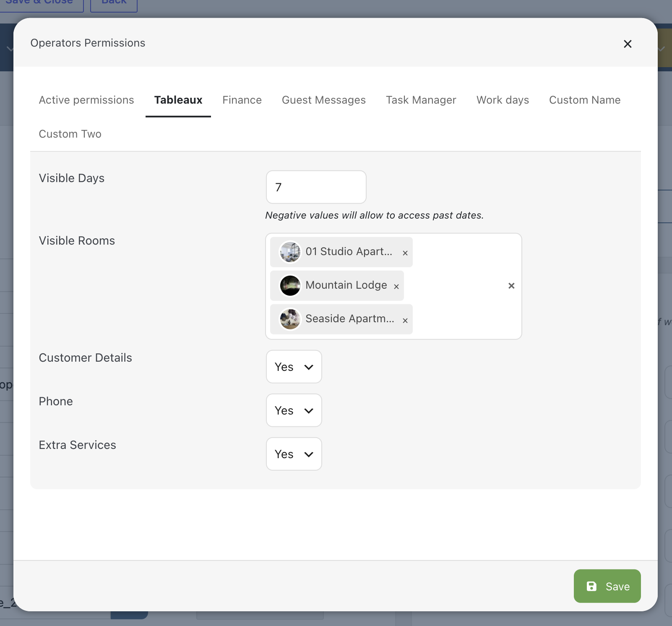Open the Finance tab
672x626 pixels.
[x=242, y=100]
